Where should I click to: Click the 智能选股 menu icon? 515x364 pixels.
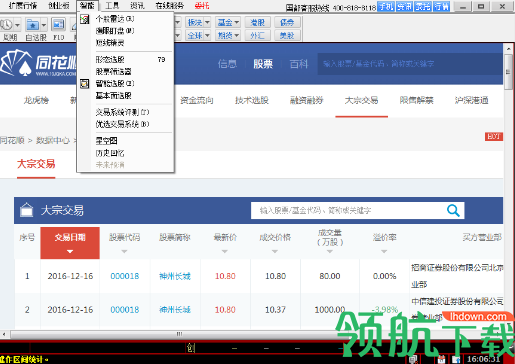tap(85, 83)
